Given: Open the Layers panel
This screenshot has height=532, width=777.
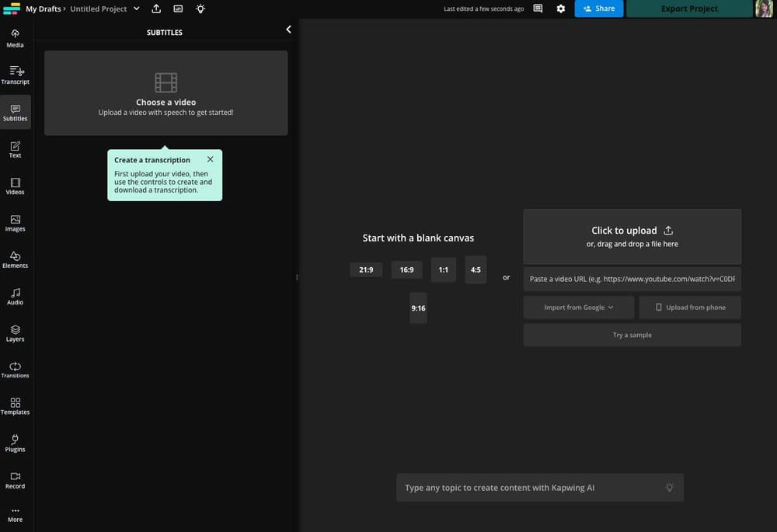Looking at the screenshot, I should (x=15, y=332).
